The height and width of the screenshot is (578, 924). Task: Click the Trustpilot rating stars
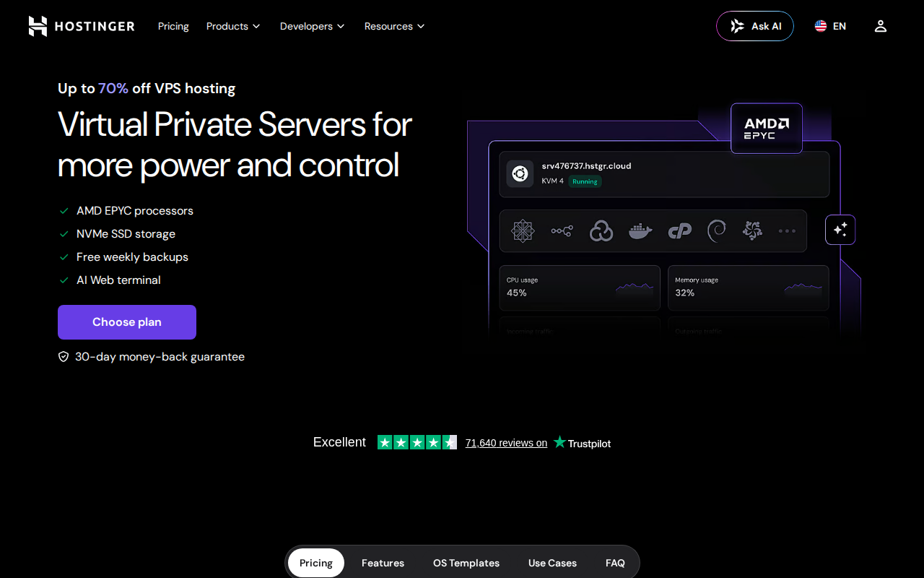(x=417, y=442)
